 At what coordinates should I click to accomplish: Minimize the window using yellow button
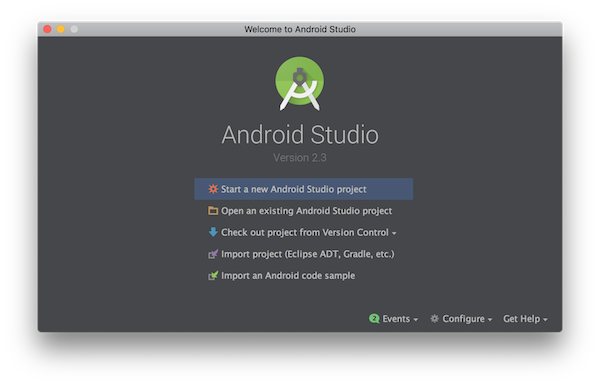[61, 29]
